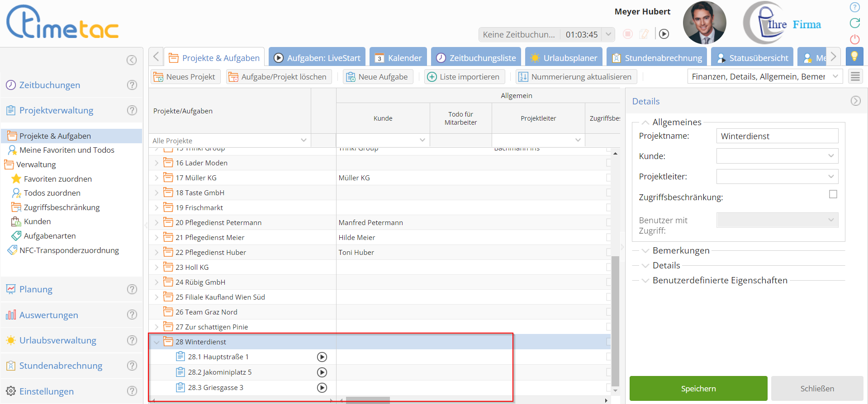Viewport: 868px width, 404px height.
Task: Click the Projektname input field
Action: (x=777, y=136)
